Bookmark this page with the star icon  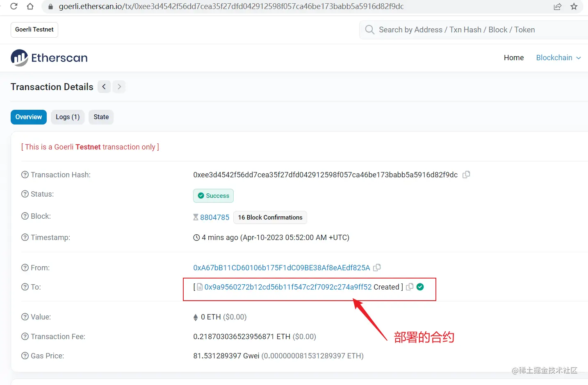(x=574, y=7)
